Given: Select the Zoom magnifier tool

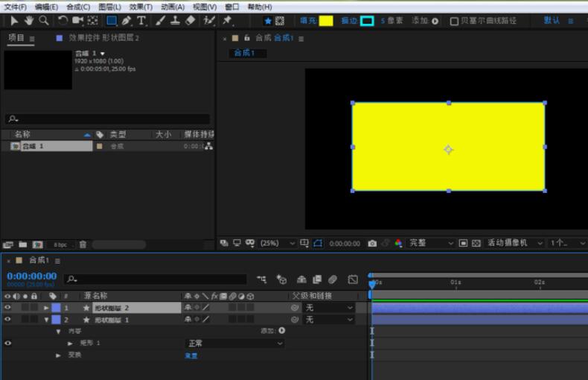Looking at the screenshot, I should (44, 21).
